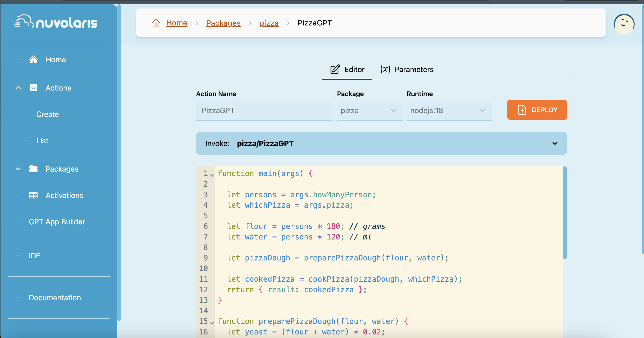
Task: Click code line 11 'let cookedPizza'
Action: pos(345,279)
